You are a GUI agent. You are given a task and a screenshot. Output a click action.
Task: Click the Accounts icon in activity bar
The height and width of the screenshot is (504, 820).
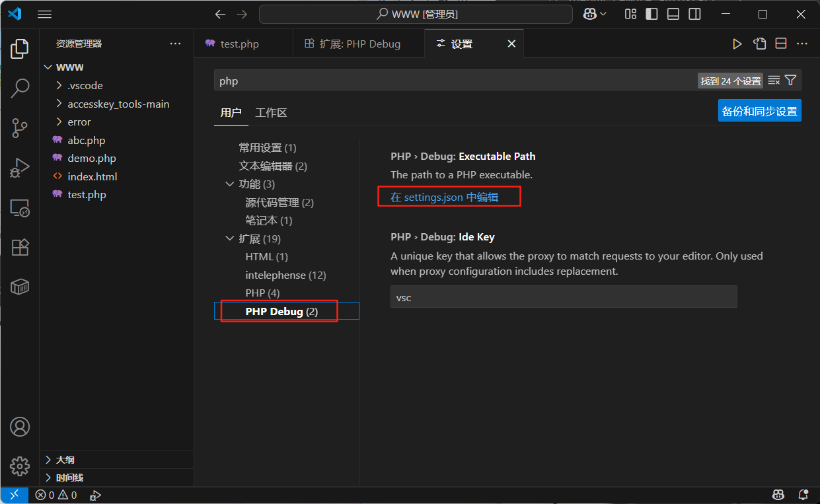(20, 427)
